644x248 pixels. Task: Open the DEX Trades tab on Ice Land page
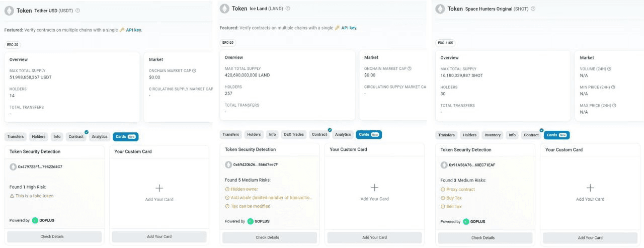pos(294,134)
